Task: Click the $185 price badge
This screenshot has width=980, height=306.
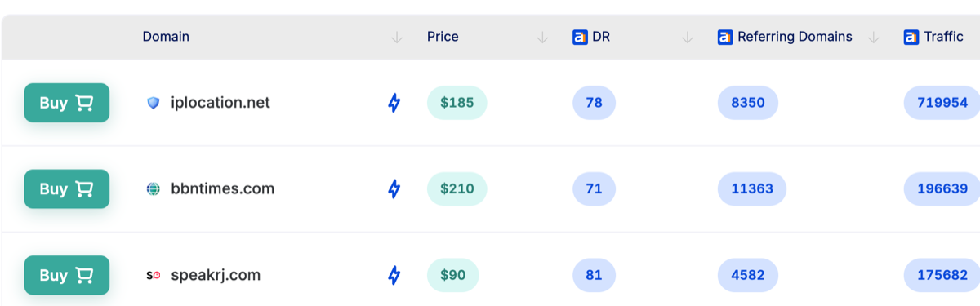Action: tap(457, 103)
